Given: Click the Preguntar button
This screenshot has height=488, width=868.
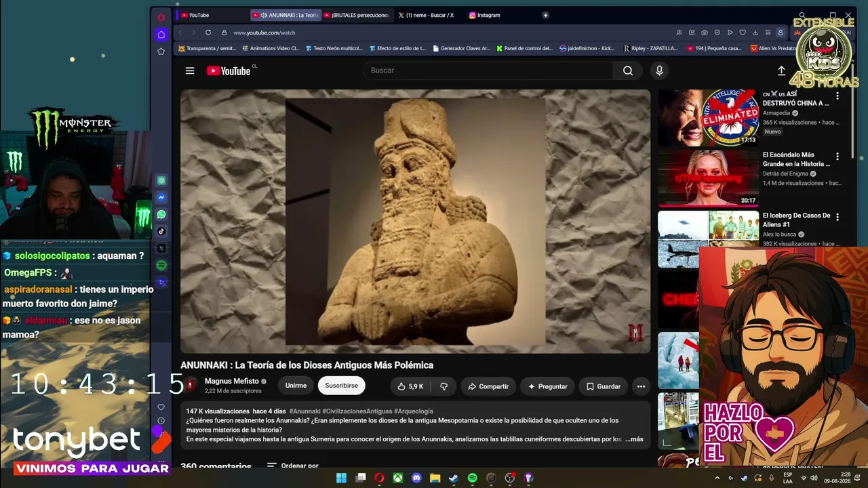Looking at the screenshot, I should point(547,386).
